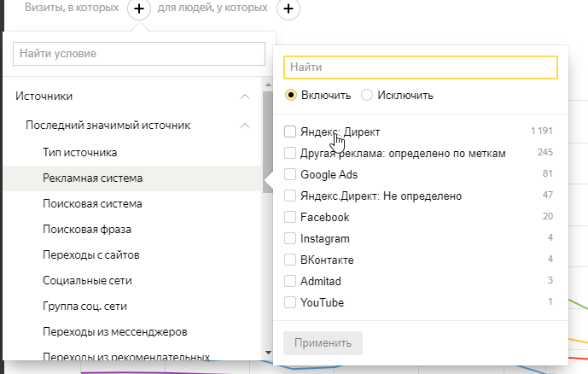Image resolution: width=588 pixels, height=374 pixels.
Task: Tick the 'Admitad' checkbox
Action: click(x=290, y=281)
